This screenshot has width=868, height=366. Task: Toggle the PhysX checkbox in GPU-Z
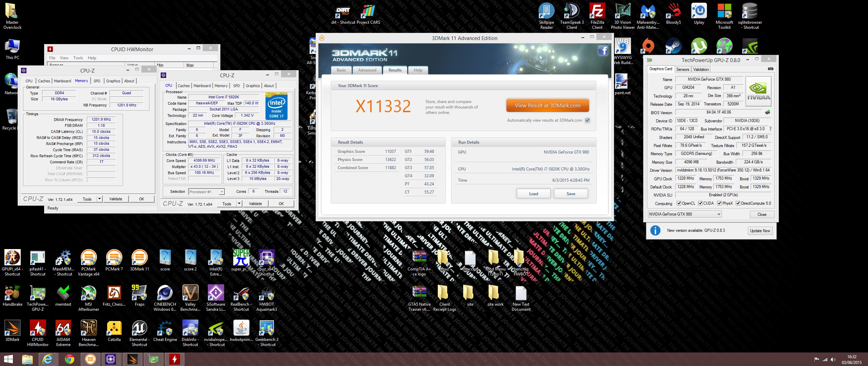(x=719, y=203)
